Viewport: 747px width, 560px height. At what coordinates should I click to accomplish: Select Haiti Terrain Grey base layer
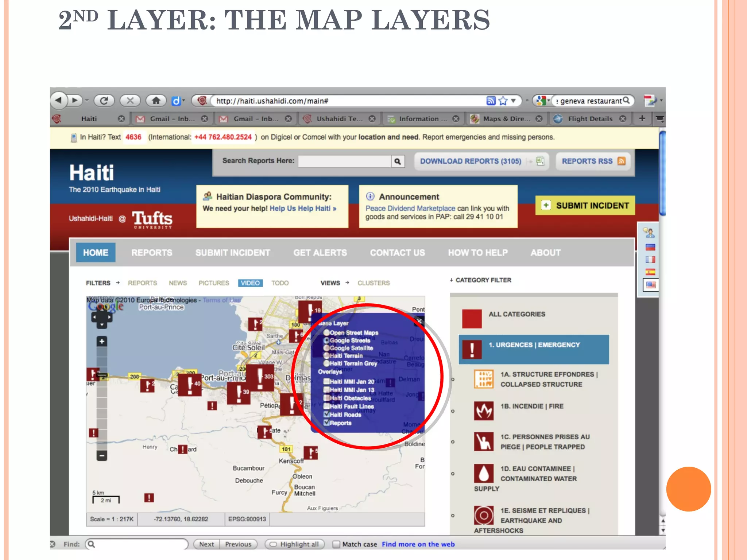pos(326,363)
